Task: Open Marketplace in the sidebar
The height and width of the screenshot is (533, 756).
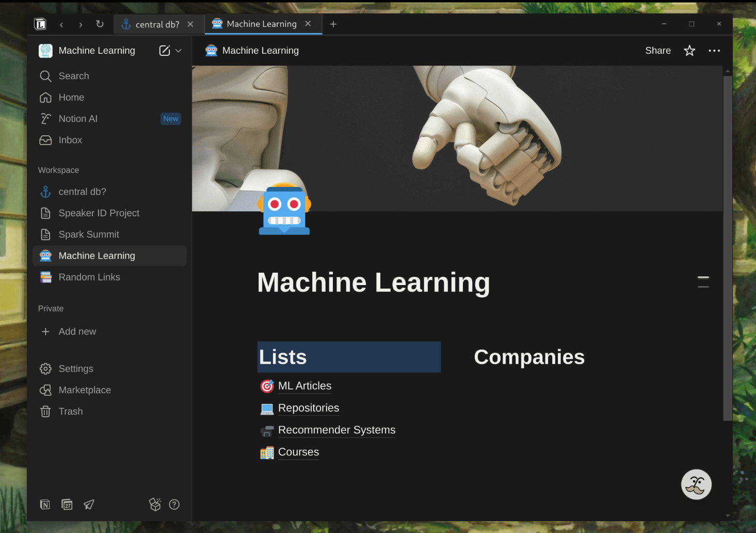Action: pyautogui.click(x=85, y=390)
